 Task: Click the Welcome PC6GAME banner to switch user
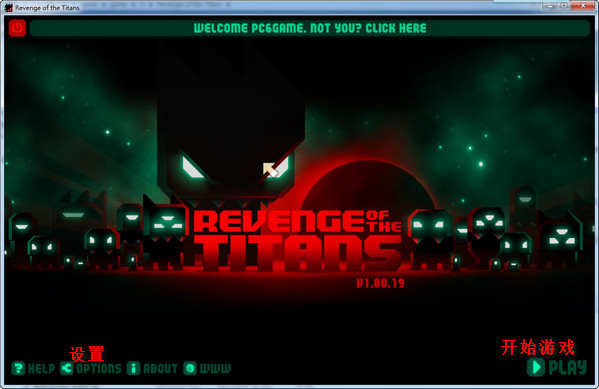(310, 28)
